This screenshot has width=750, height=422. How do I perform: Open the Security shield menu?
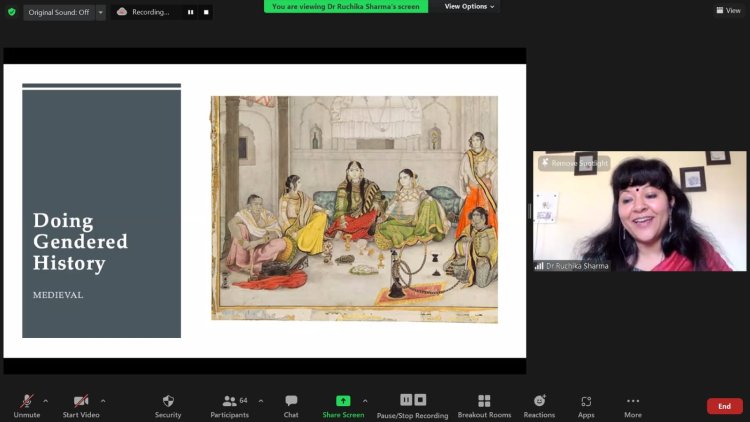tap(168, 406)
